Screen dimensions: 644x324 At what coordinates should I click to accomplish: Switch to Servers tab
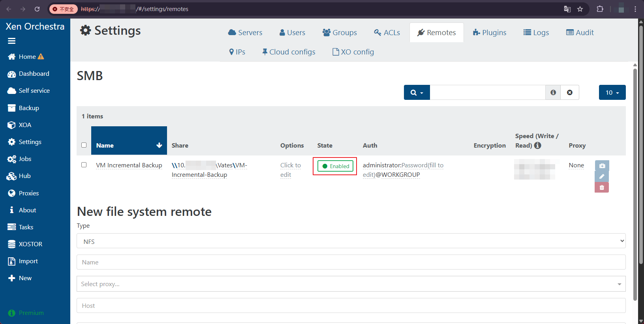click(245, 33)
